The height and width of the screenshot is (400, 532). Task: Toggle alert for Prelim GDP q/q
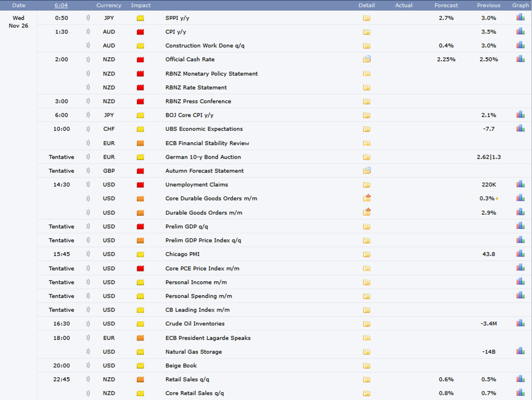tap(88, 226)
